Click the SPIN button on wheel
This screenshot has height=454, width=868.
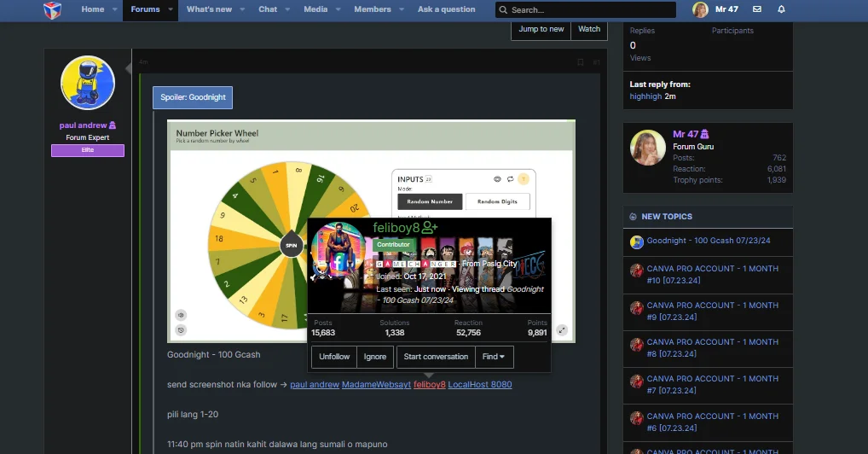click(x=291, y=245)
